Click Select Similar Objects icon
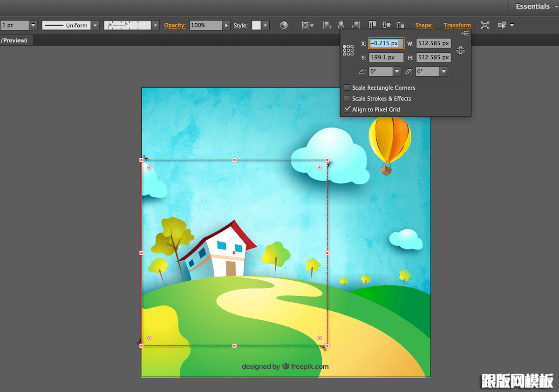This screenshot has width=559, height=392. coord(502,25)
